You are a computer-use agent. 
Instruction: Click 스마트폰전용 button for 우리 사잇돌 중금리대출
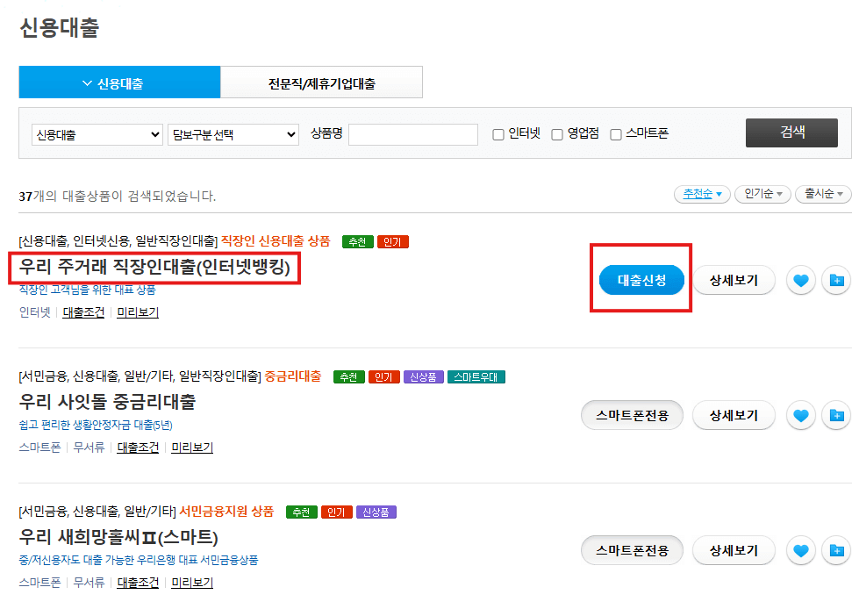click(633, 415)
